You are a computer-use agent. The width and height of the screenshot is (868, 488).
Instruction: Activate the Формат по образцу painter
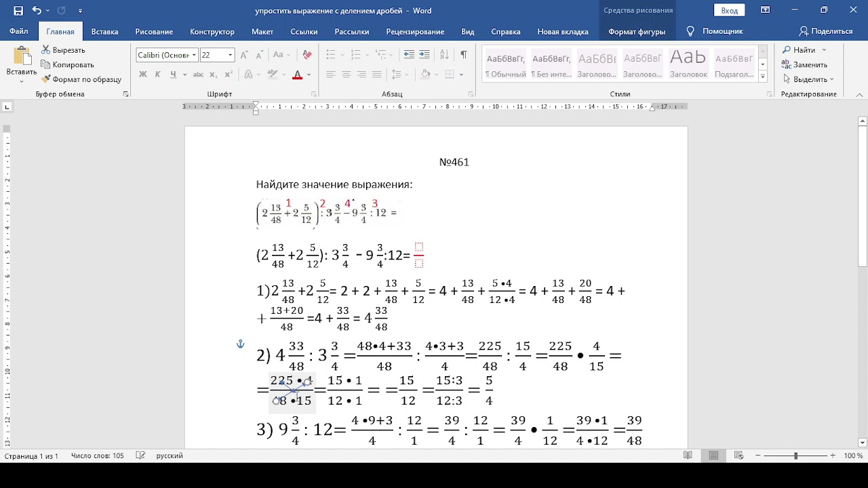pyautogui.click(x=81, y=79)
